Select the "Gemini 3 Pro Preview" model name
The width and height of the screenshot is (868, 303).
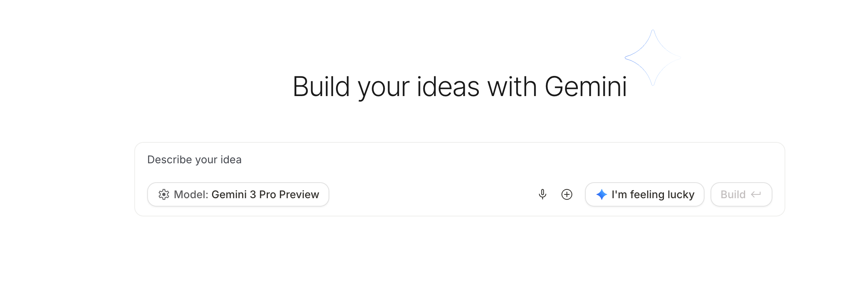tap(265, 194)
